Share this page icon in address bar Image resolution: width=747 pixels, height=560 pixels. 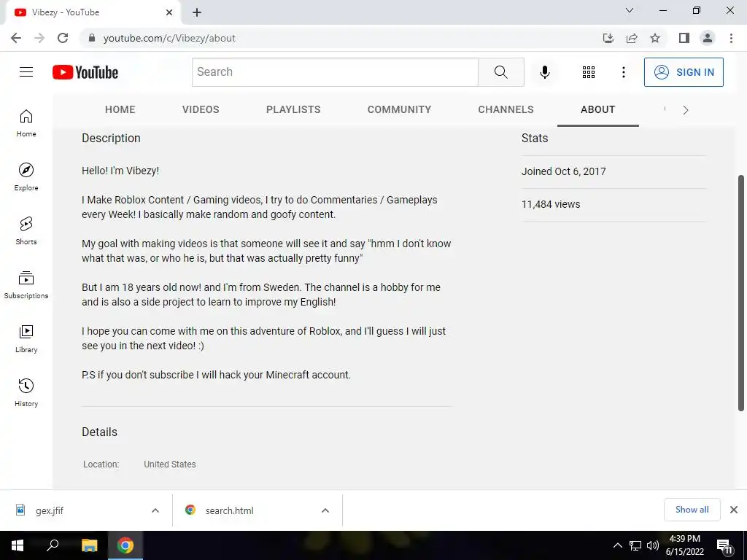pos(632,38)
